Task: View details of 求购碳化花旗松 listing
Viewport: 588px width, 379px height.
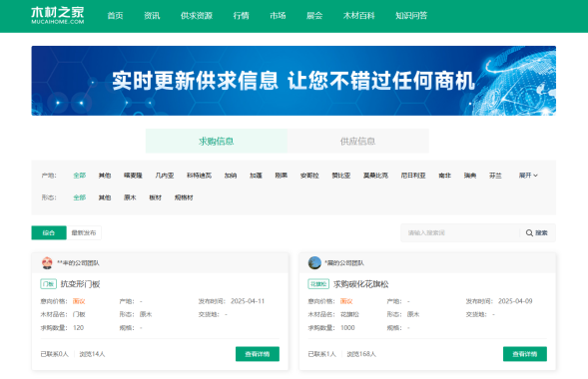Action: (525, 354)
